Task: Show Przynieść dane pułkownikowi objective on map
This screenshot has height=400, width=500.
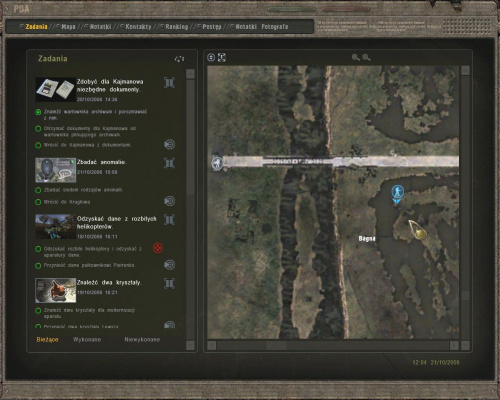Action: click(x=169, y=265)
